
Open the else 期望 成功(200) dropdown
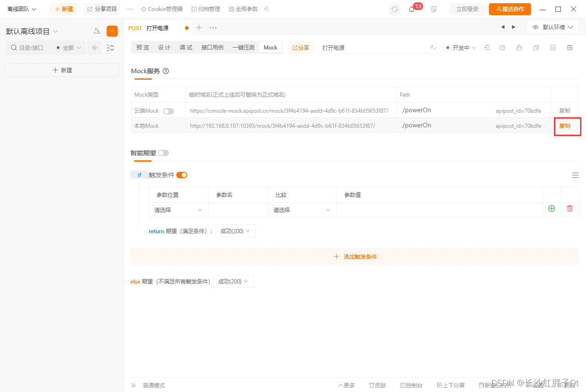233,281
